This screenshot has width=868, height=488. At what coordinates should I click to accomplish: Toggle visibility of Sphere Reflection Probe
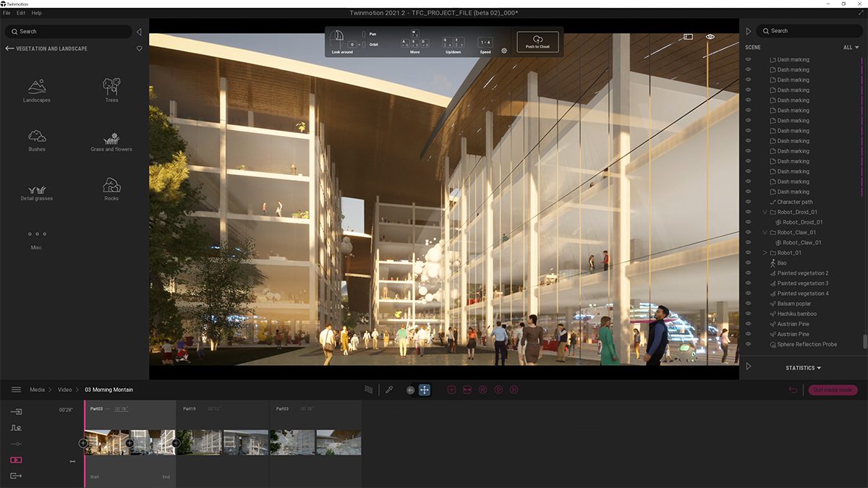(x=749, y=344)
